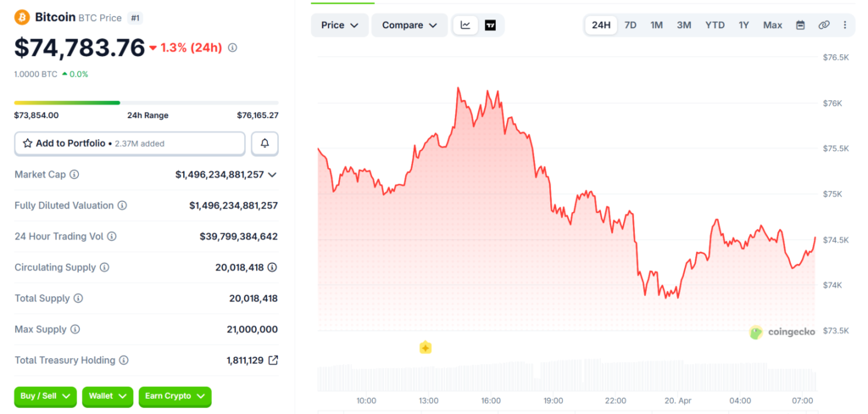
Task: Switch to line chart view
Action: [465, 25]
